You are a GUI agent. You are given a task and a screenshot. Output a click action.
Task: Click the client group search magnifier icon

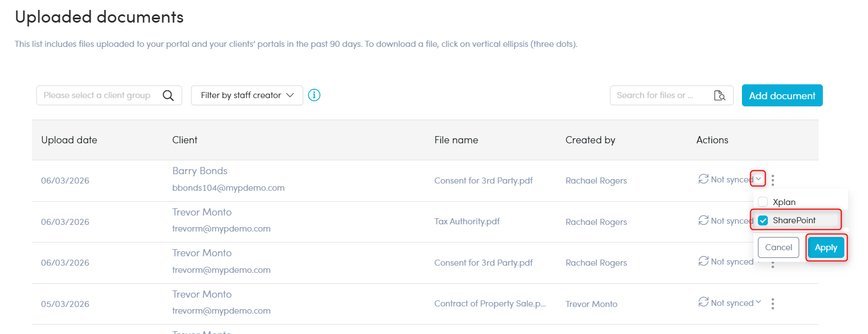pyautogui.click(x=168, y=95)
